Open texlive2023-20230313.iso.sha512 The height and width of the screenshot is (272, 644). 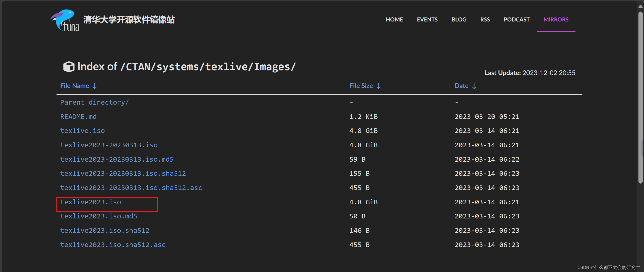click(x=123, y=173)
